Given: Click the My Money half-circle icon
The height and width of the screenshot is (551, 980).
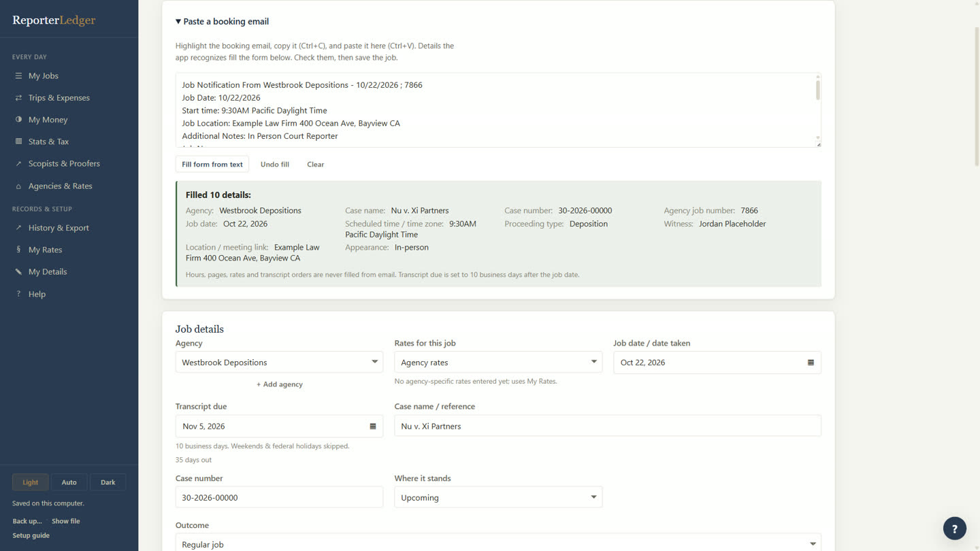Looking at the screenshot, I should tap(18, 119).
